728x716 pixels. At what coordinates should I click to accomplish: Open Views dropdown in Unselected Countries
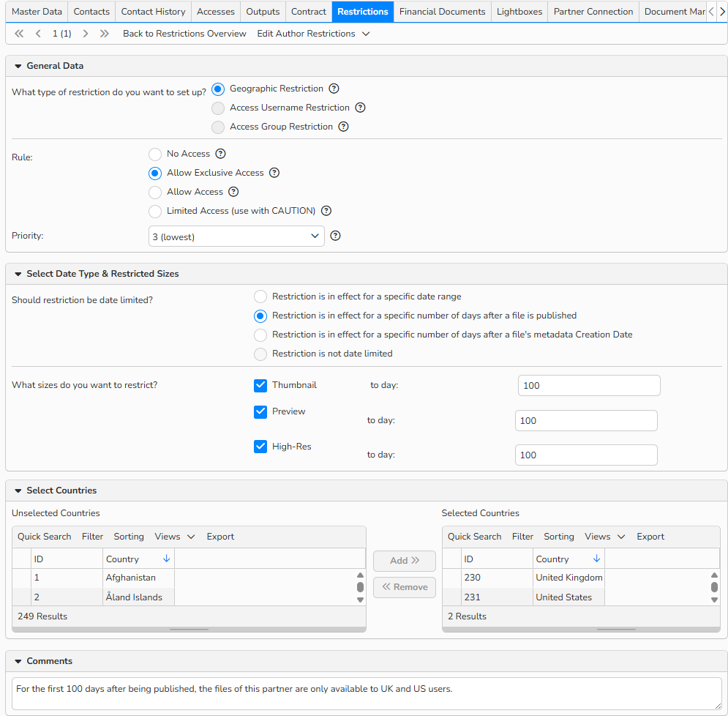tap(175, 537)
